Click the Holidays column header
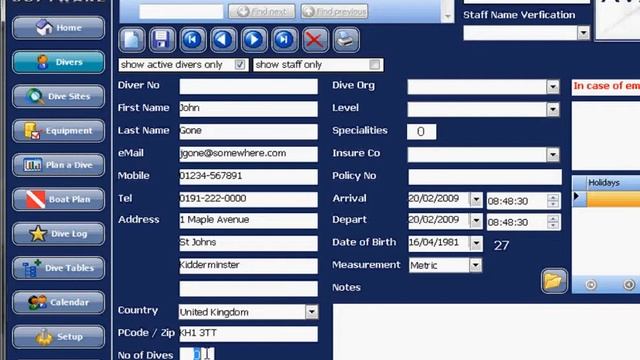Image resolution: width=640 pixels, height=360 pixels. (613, 182)
